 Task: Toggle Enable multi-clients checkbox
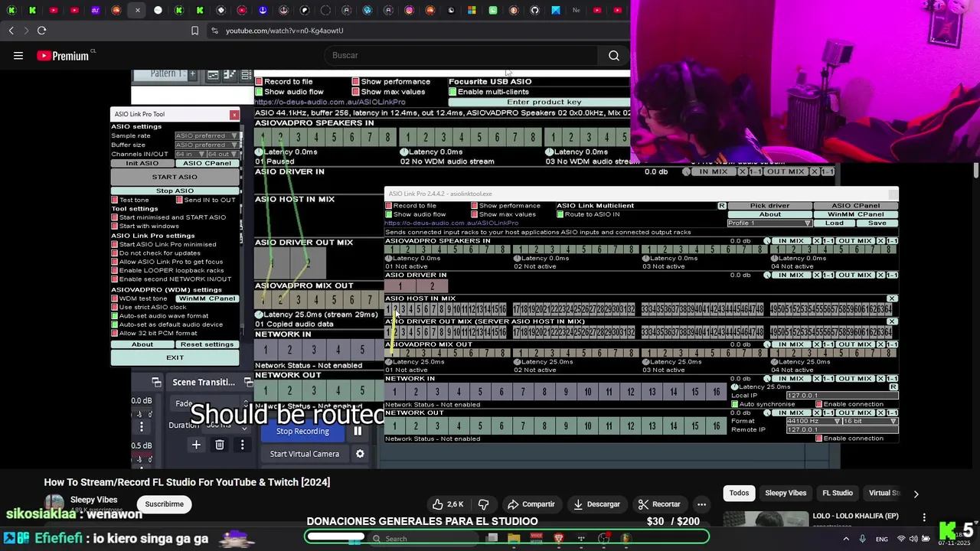[x=452, y=92]
